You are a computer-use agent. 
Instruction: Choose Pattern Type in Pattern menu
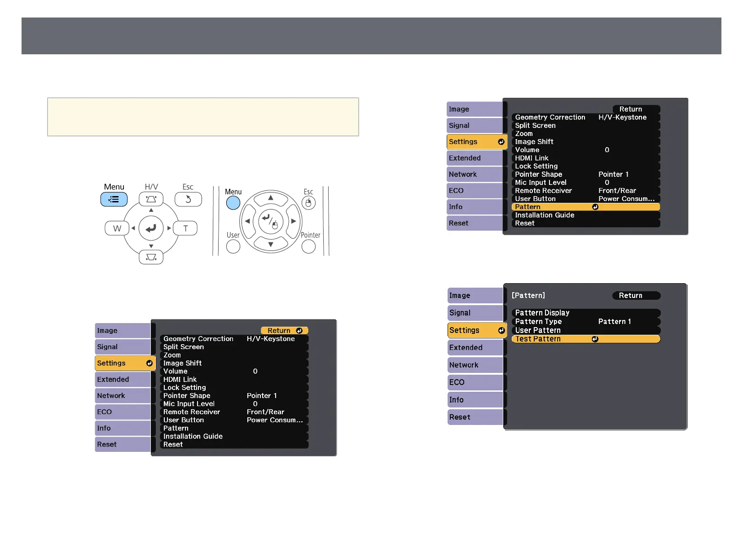point(586,322)
